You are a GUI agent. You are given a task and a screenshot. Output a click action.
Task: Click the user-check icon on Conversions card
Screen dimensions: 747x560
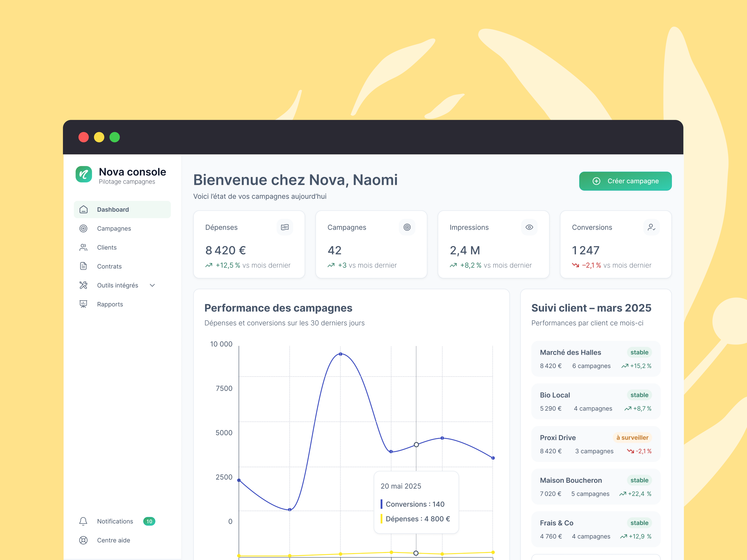click(651, 227)
